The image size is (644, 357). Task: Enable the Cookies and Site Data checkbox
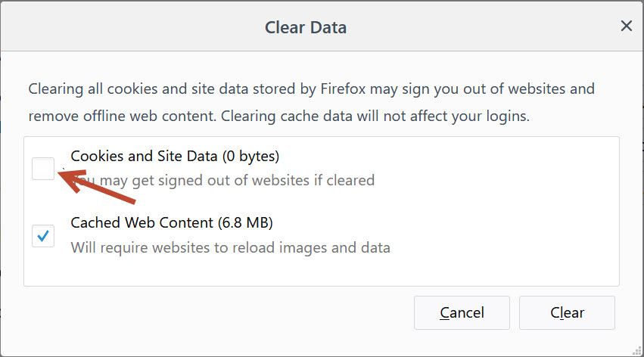(x=43, y=168)
